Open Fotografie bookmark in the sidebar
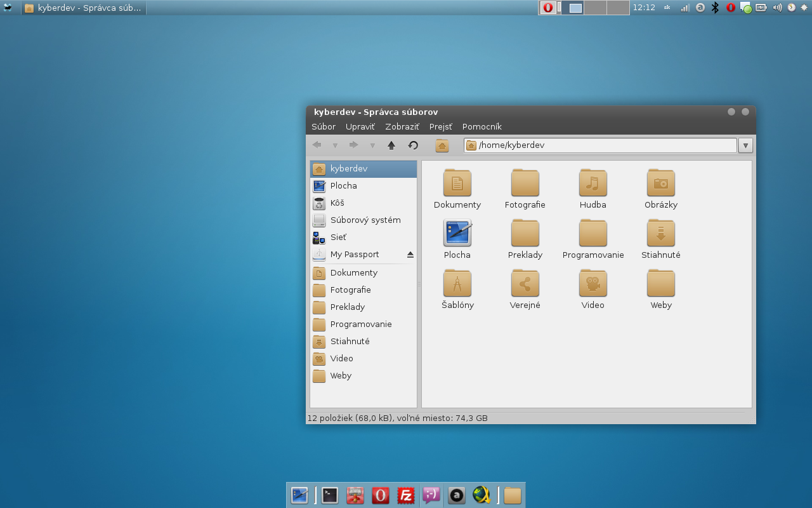The width and height of the screenshot is (812, 508). (x=363, y=290)
